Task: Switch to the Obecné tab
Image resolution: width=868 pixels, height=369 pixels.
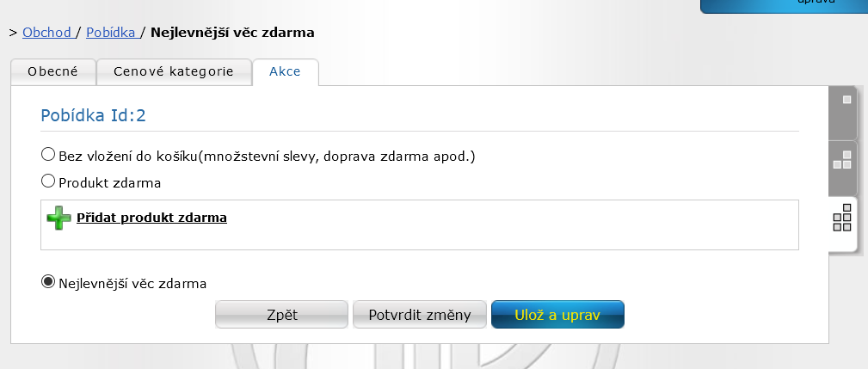Action: click(x=53, y=72)
